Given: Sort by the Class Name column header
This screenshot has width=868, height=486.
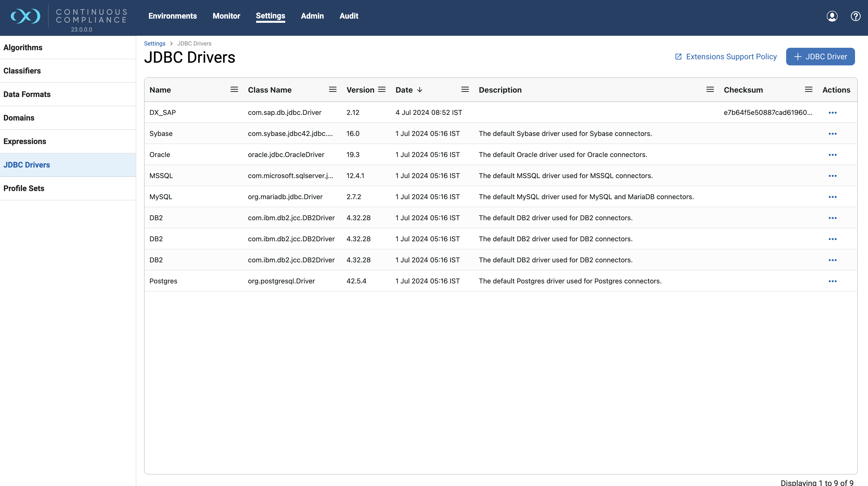Looking at the screenshot, I should tap(270, 90).
